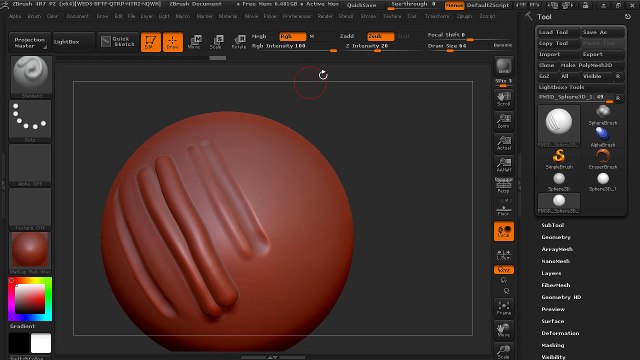
Task: Click the Load Tool button
Action: (558, 32)
